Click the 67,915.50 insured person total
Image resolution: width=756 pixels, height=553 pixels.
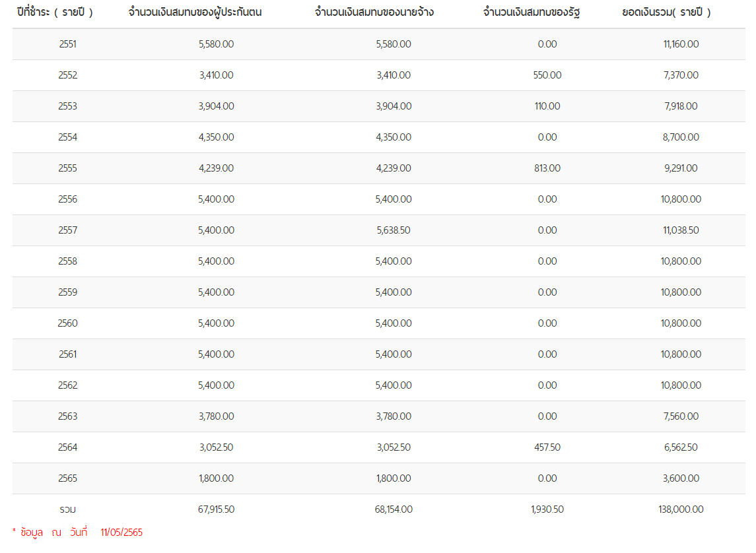click(216, 509)
